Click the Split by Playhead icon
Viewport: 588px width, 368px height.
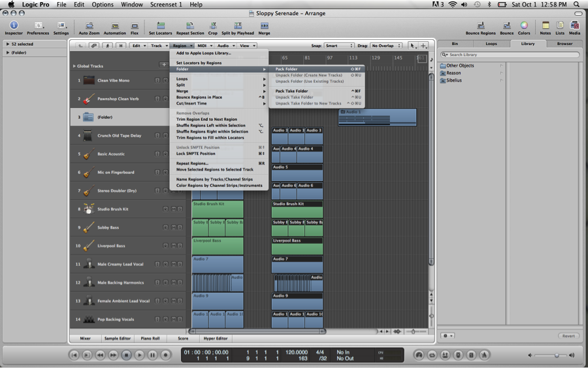[237, 26]
